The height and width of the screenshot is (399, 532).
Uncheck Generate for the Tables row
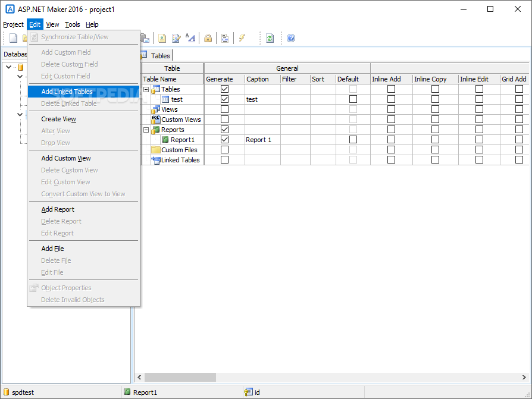click(x=224, y=89)
